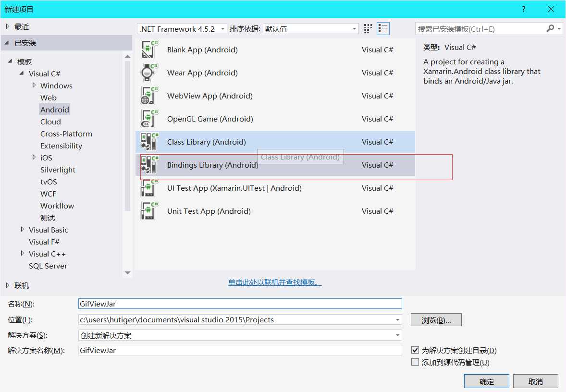Select the Blank App (Android) template icon
566x392 pixels.
click(x=149, y=49)
